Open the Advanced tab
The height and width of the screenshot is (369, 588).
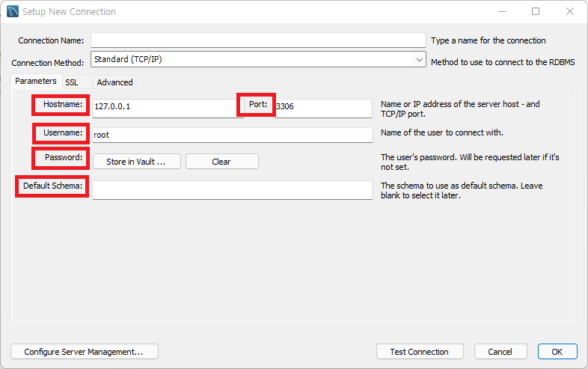coord(114,82)
